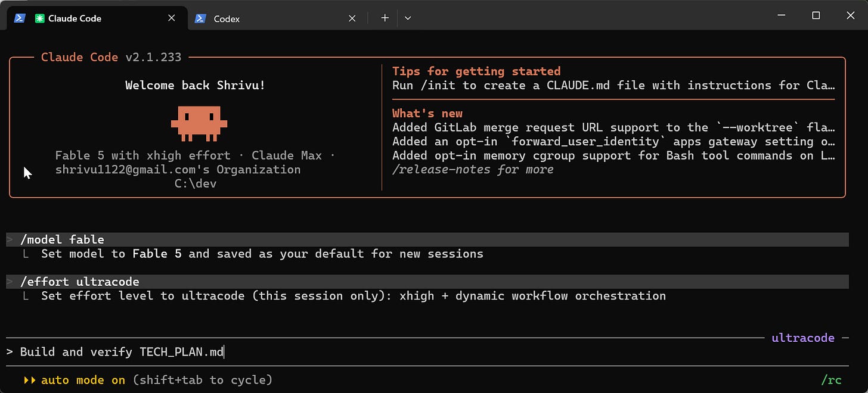Click the /effort ultracode command line
Viewport: 868px width, 393px height.
click(427, 282)
